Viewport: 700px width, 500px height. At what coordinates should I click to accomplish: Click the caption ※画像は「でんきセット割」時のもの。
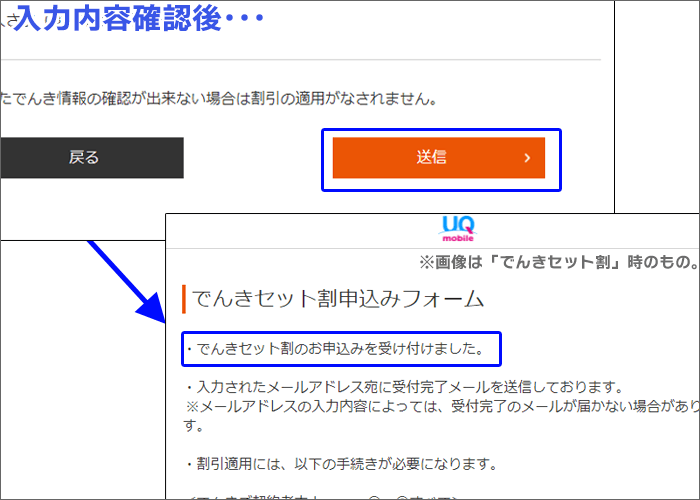tap(558, 262)
